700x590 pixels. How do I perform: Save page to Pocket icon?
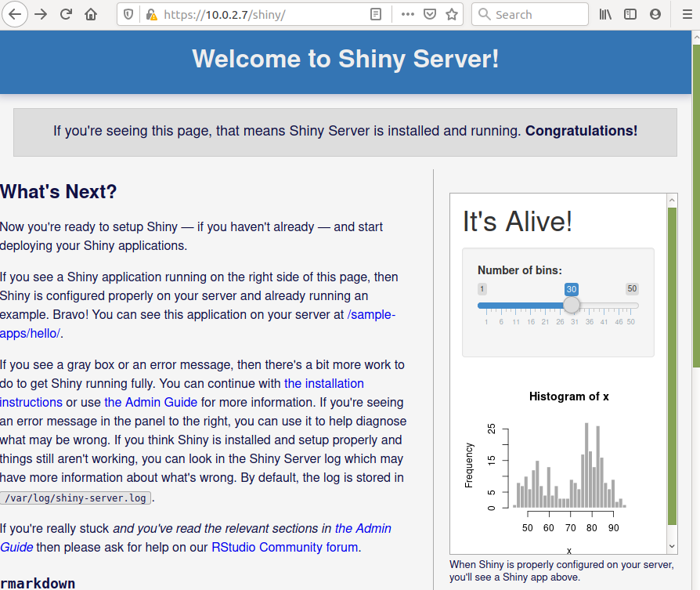coord(429,15)
